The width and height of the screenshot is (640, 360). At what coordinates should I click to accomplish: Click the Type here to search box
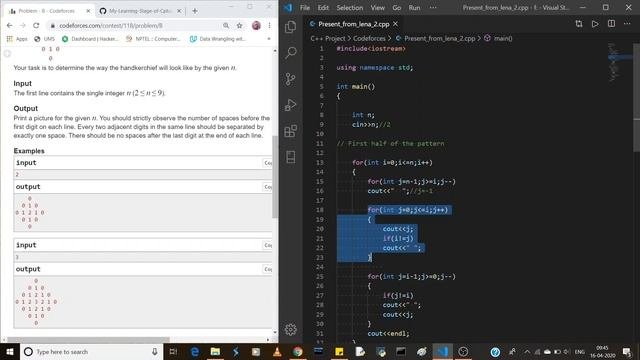(91, 351)
